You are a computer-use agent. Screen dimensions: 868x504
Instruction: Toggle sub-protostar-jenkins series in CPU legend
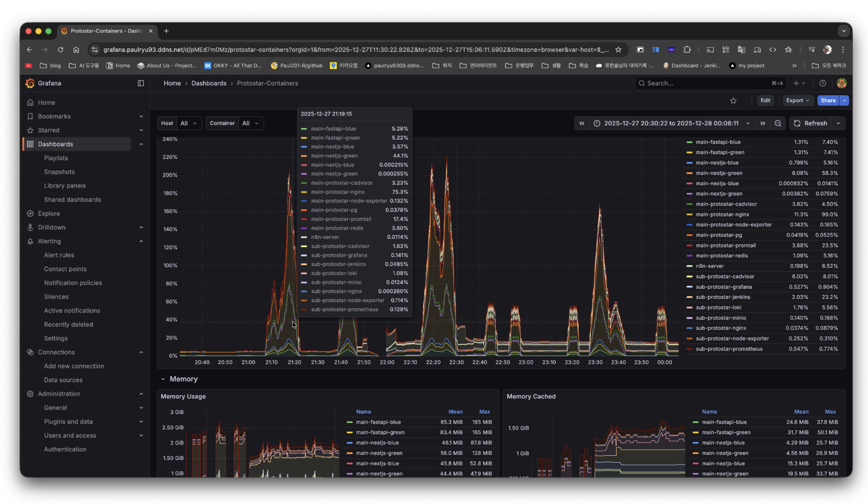point(723,297)
